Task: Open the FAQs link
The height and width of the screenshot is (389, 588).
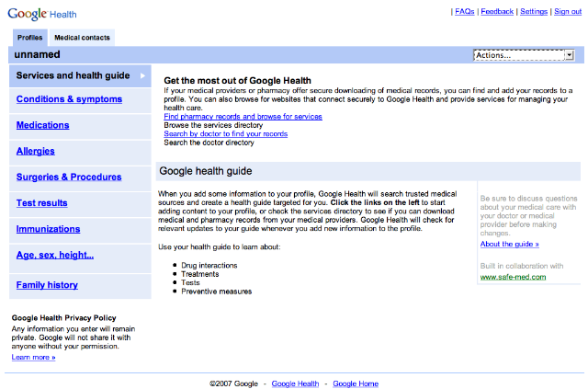Action: pos(465,12)
